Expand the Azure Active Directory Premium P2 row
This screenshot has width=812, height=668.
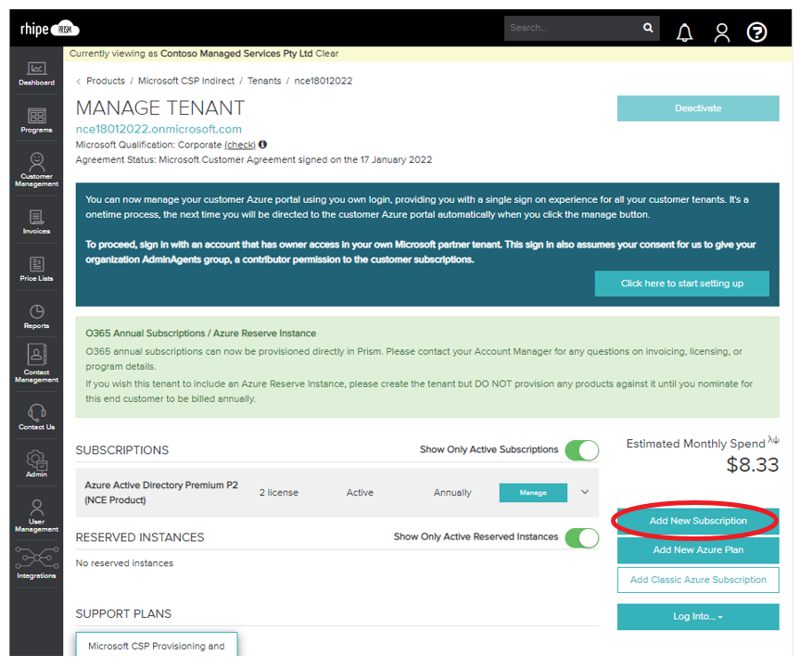(x=585, y=492)
